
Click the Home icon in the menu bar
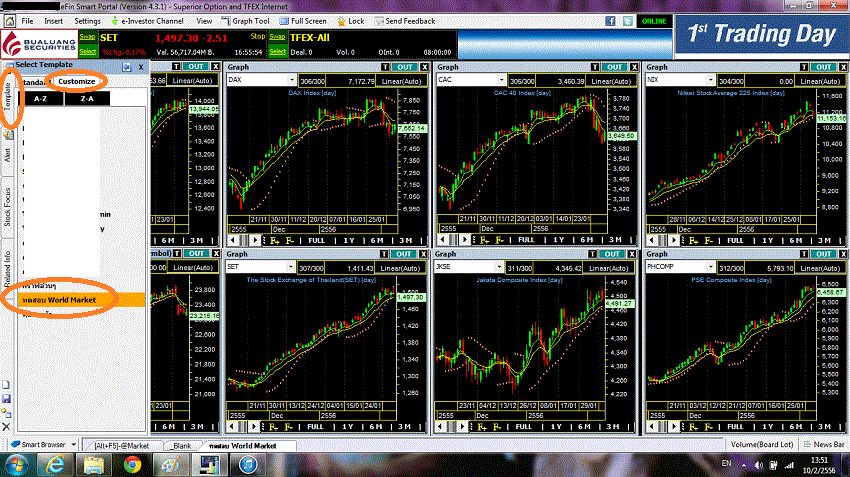pos(9,21)
